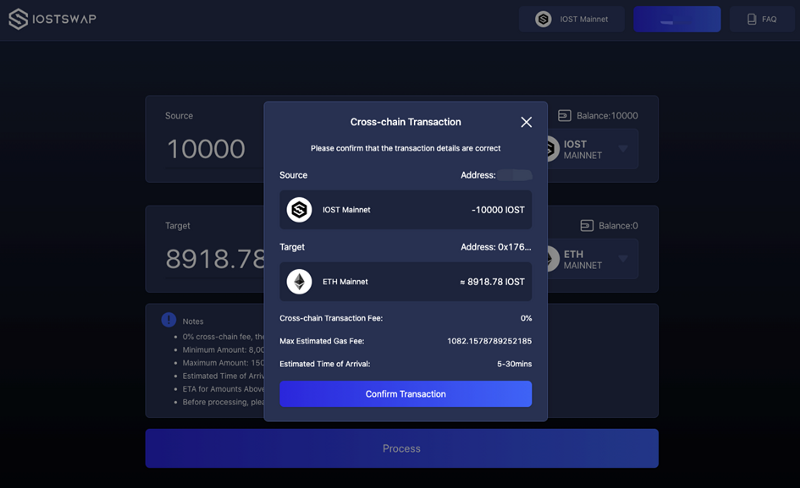Click the Max Estimated Gas Fee label
The image size is (800, 488).
click(x=321, y=341)
